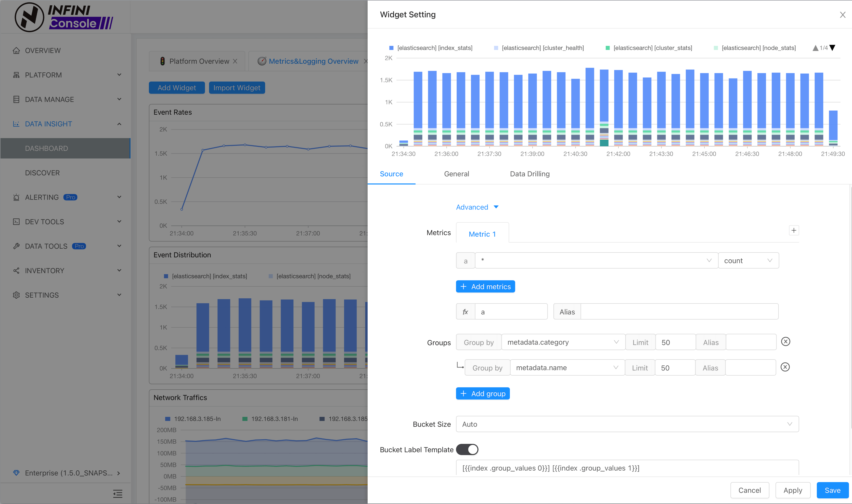This screenshot has height=504, width=852.
Task: Toggle 192.168.3.185-In legend in Network Traffics
Action: coord(193,419)
